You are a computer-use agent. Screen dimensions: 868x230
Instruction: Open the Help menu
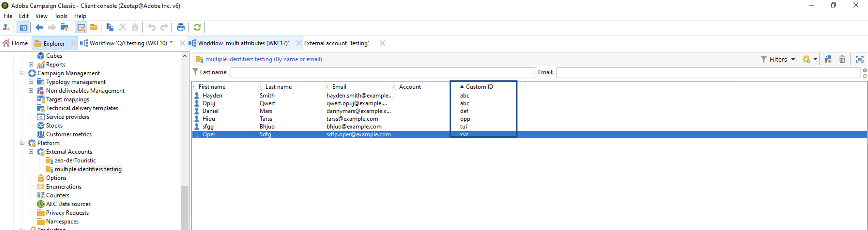(x=80, y=16)
